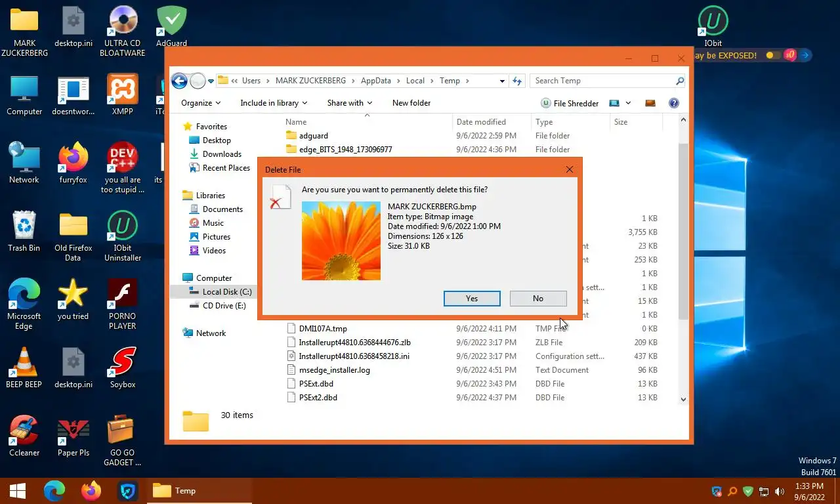
Task: Go back with the Explorer back arrow
Action: [179, 81]
